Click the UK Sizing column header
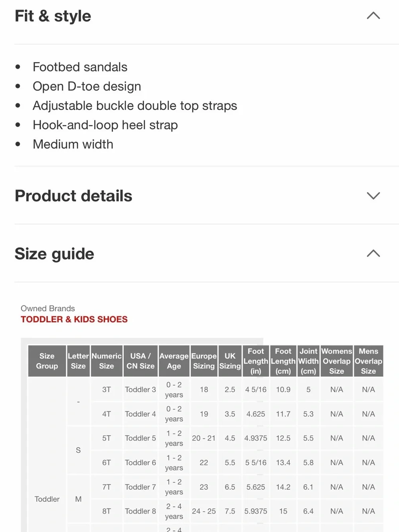Screen dimensions: 399x532 click(230, 361)
